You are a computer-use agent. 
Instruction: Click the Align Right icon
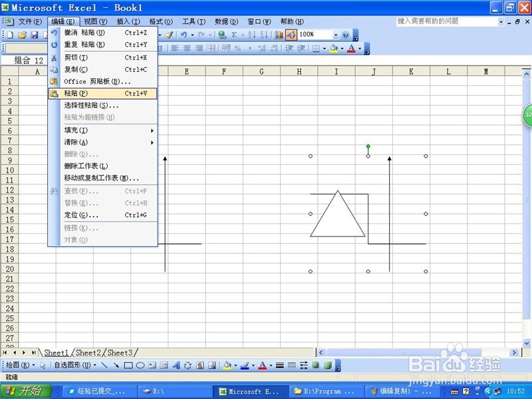(199, 49)
